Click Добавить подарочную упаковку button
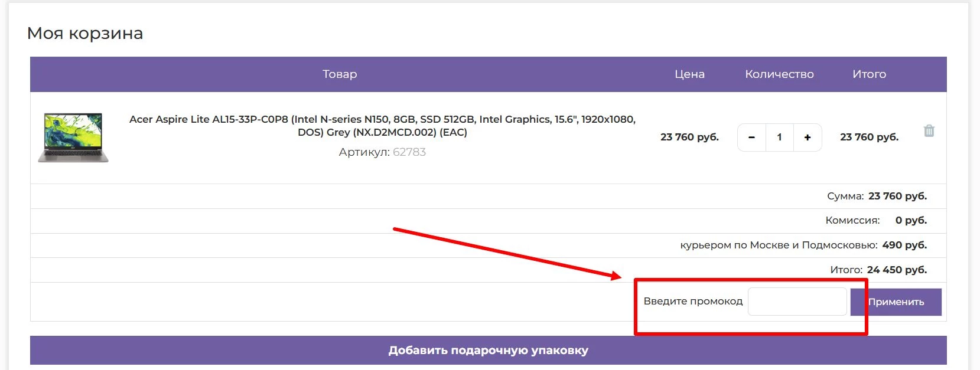Screen dimensions: 980x370 point(489,351)
